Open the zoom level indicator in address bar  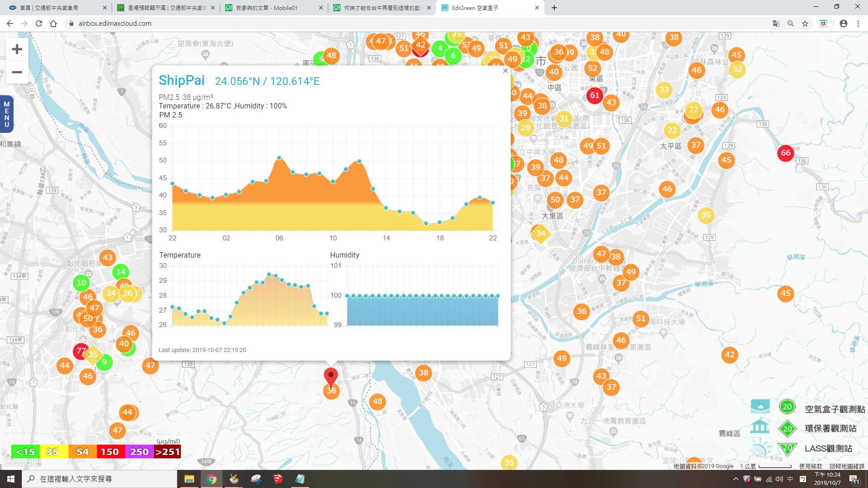790,23
